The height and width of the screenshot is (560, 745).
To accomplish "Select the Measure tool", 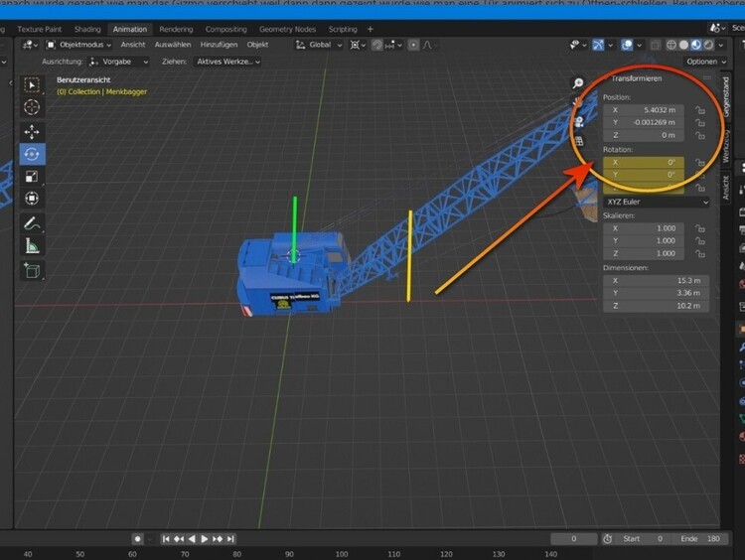I will (32, 246).
